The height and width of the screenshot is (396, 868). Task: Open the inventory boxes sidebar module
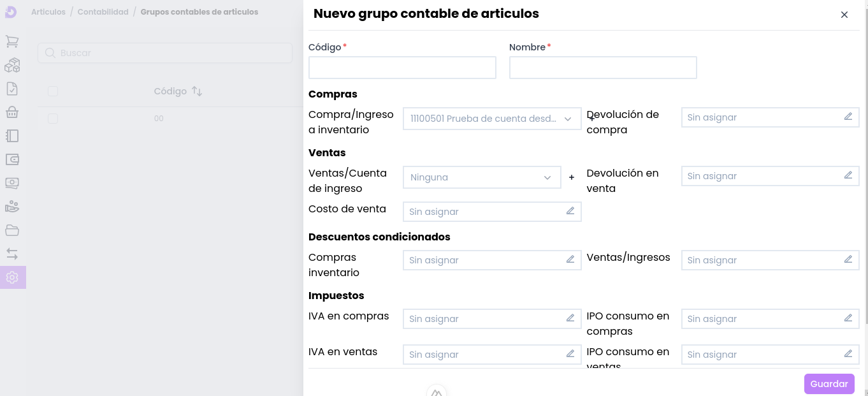click(x=12, y=65)
